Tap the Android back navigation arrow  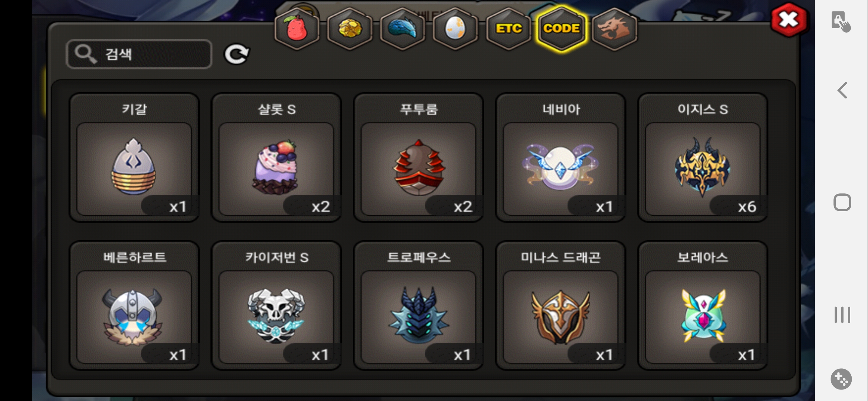point(842,90)
